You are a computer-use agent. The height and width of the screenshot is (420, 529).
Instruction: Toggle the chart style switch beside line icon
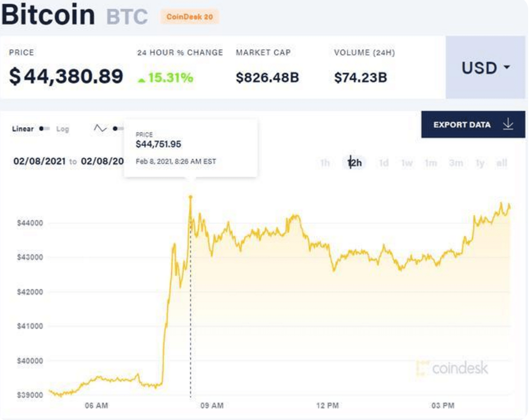point(118,129)
